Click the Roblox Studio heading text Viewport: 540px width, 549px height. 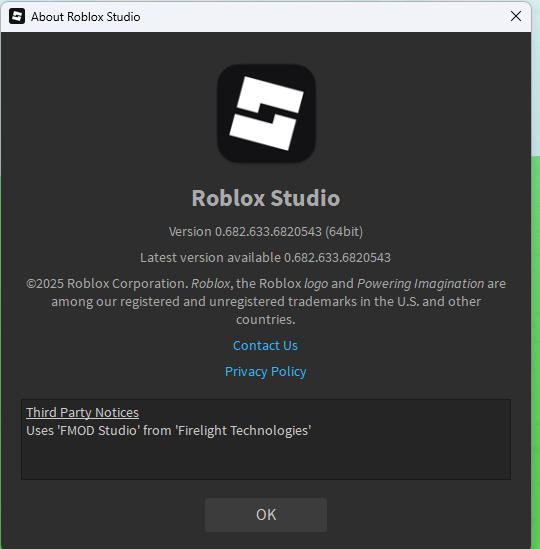[266, 198]
